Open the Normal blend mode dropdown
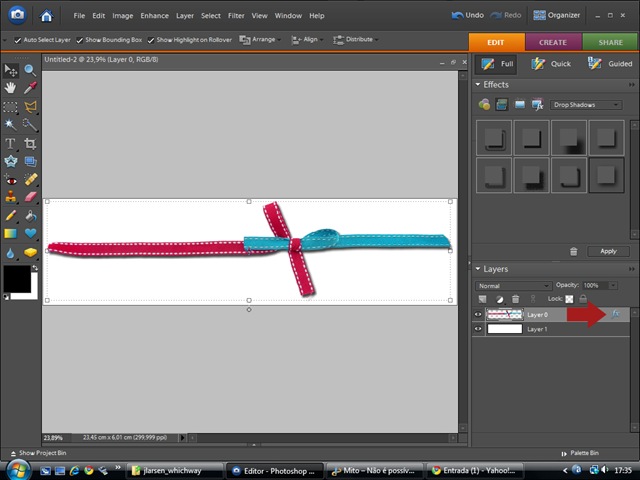The image size is (640, 480). [513, 286]
